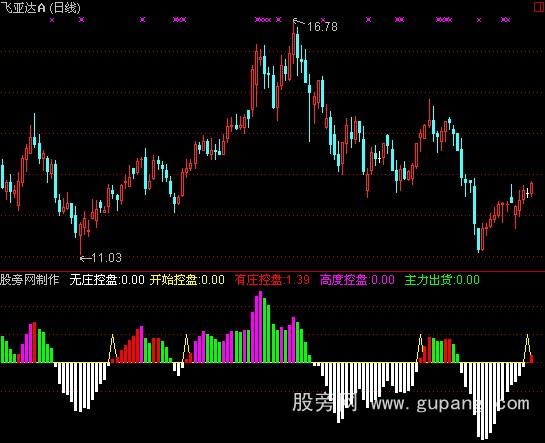Click the 16.78 high price label

pyautogui.click(x=322, y=27)
